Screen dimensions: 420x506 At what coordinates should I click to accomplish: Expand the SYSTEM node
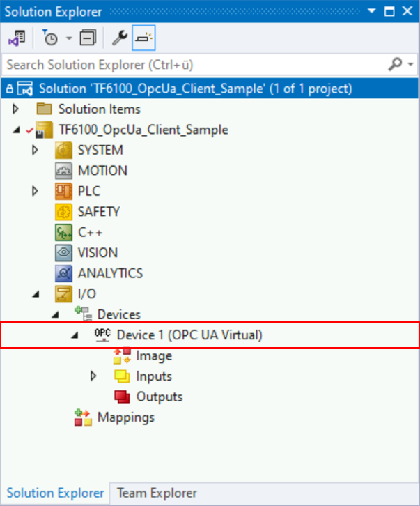(36, 151)
